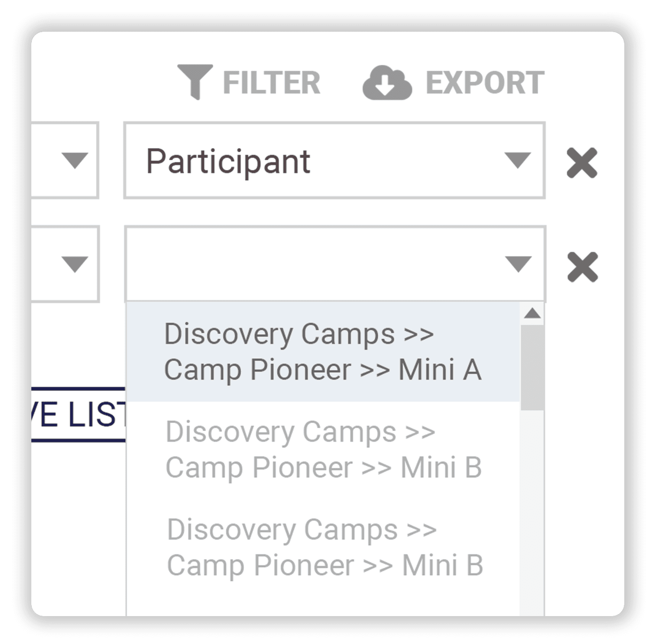Click inside the empty second-row combo box
659x644 pixels.
click(313, 264)
